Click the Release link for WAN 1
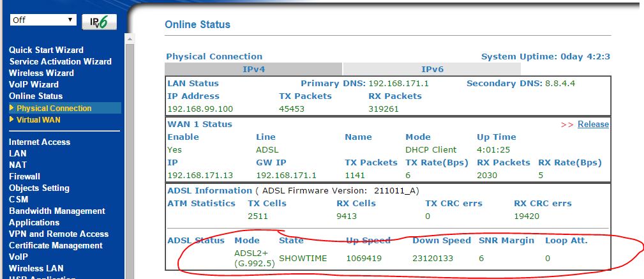The height and width of the screenshot is (279, 644). 593,124
